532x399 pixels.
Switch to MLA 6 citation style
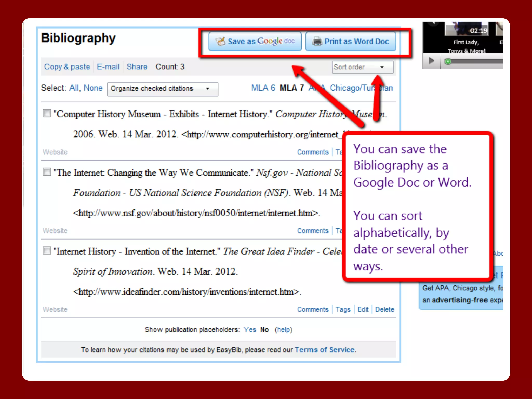pyautogui.click(x=263, y=88)
